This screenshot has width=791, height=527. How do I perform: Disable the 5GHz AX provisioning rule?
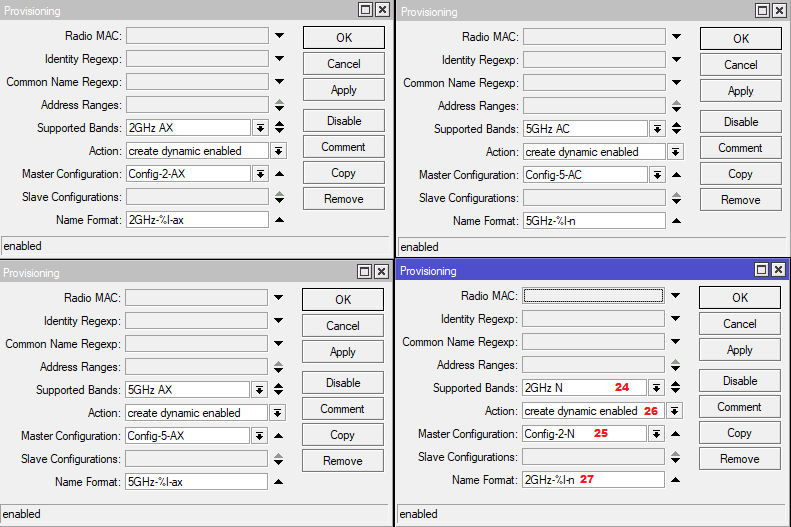coord(343,383)
